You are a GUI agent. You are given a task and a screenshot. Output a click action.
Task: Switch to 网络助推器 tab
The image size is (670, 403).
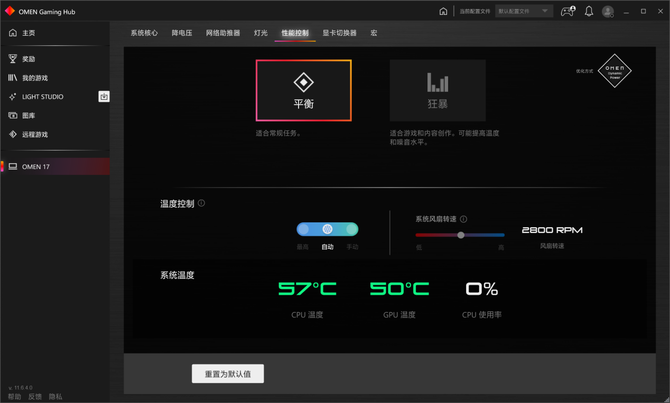click(x=223, y=33)
